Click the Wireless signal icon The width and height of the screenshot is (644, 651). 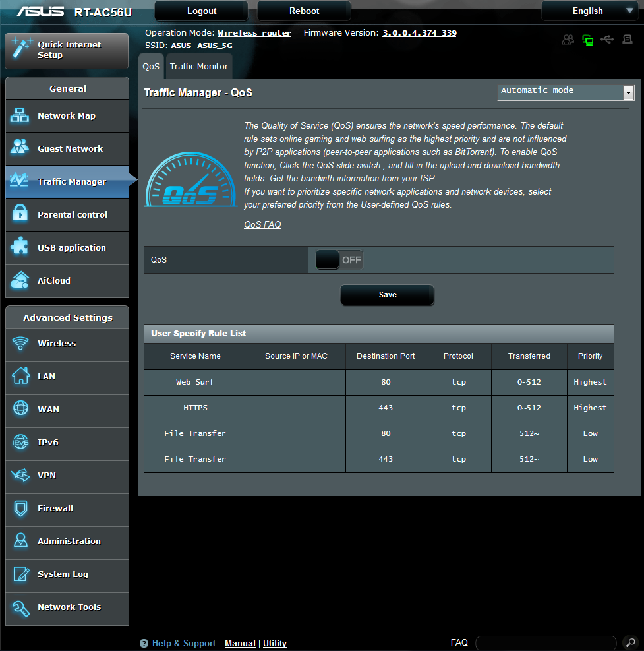20,343
